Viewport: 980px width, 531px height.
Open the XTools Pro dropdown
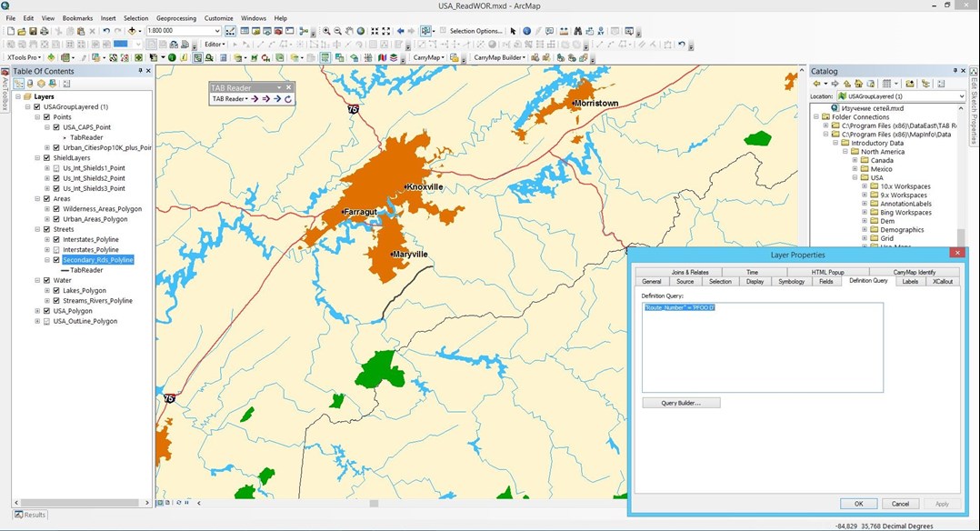click(25, 57)
